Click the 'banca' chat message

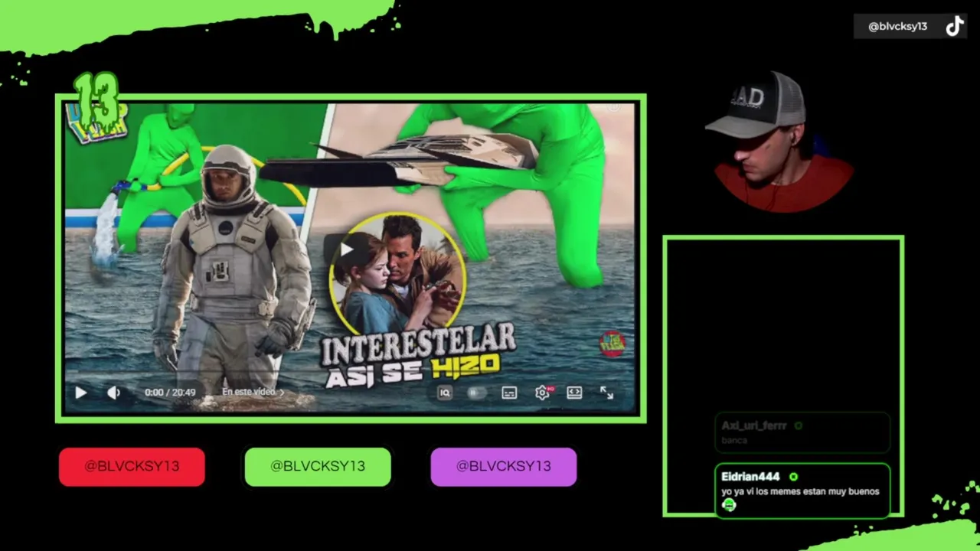[733, 440]
